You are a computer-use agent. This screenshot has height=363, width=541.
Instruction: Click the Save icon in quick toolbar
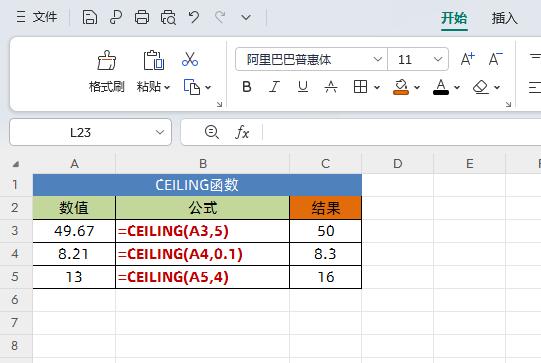[x=90, y=17]
